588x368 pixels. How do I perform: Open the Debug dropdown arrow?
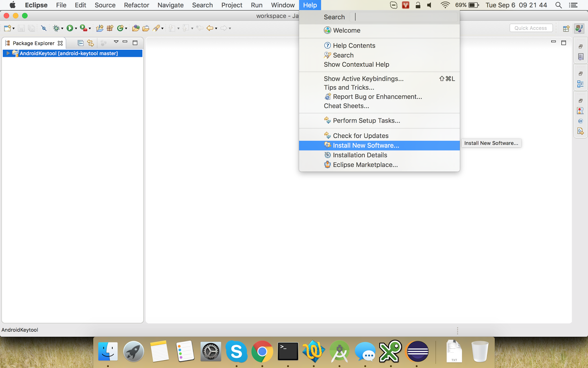(62, 28)
